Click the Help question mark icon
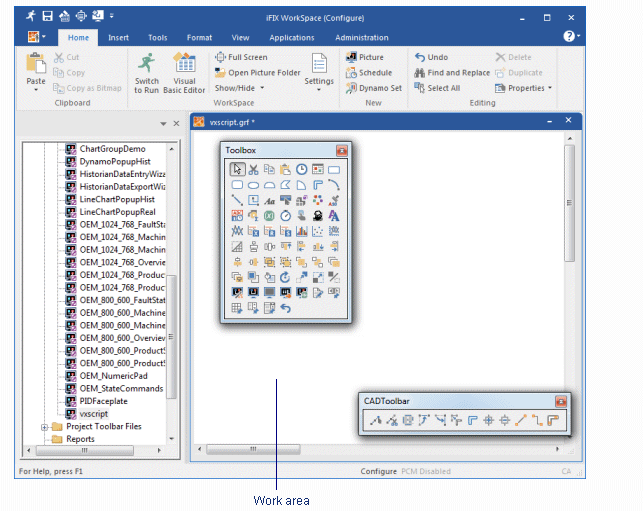 (569, 36)
